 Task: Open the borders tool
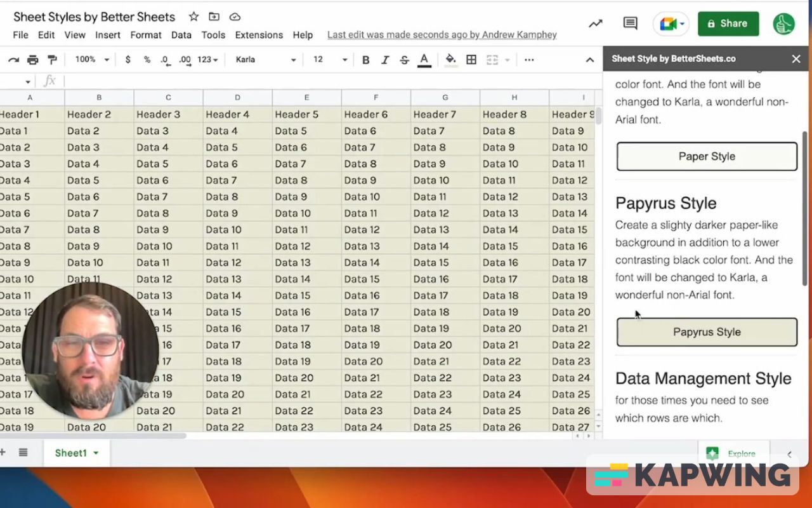pyautogui.click(x=471, y=60)
